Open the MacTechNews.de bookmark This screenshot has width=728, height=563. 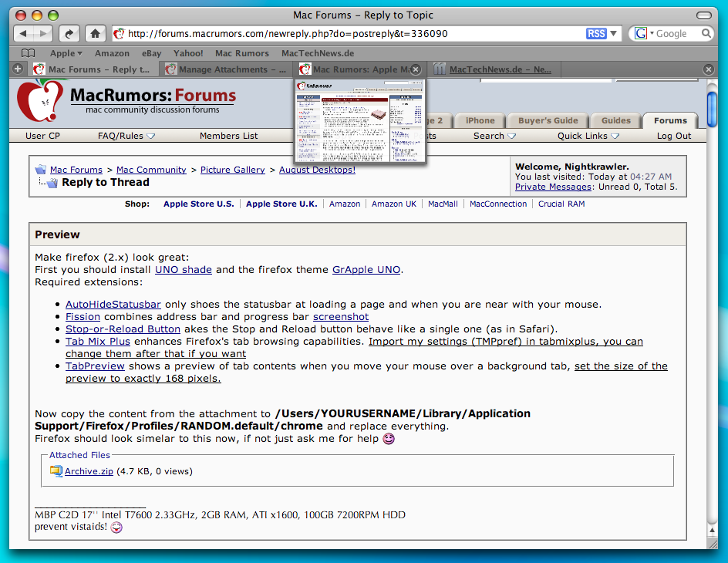coord(318,53)
